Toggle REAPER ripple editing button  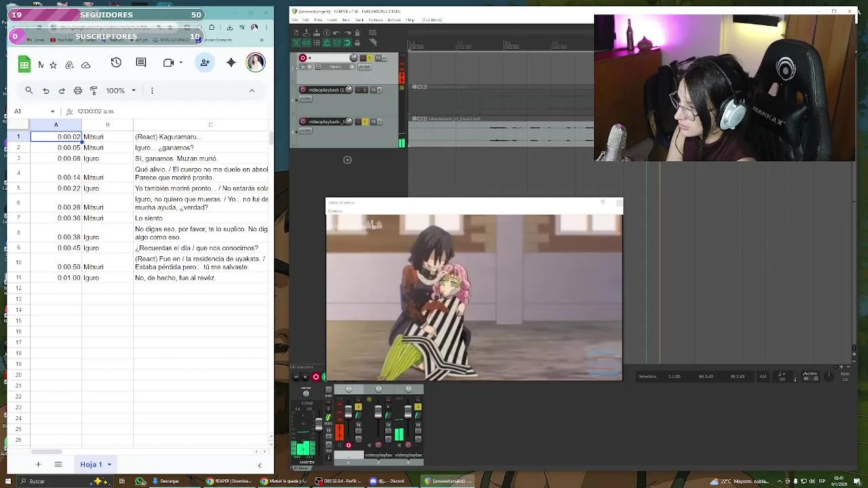317,43
